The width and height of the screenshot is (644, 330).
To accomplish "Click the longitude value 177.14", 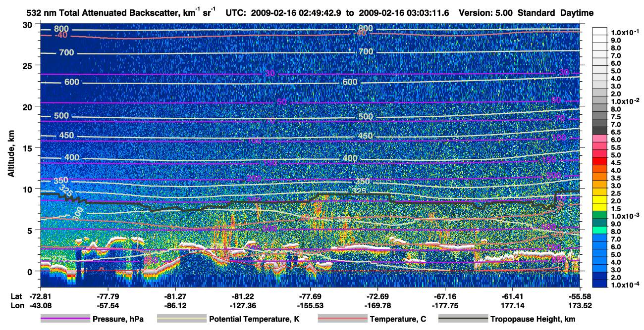I will click(512, 306).
